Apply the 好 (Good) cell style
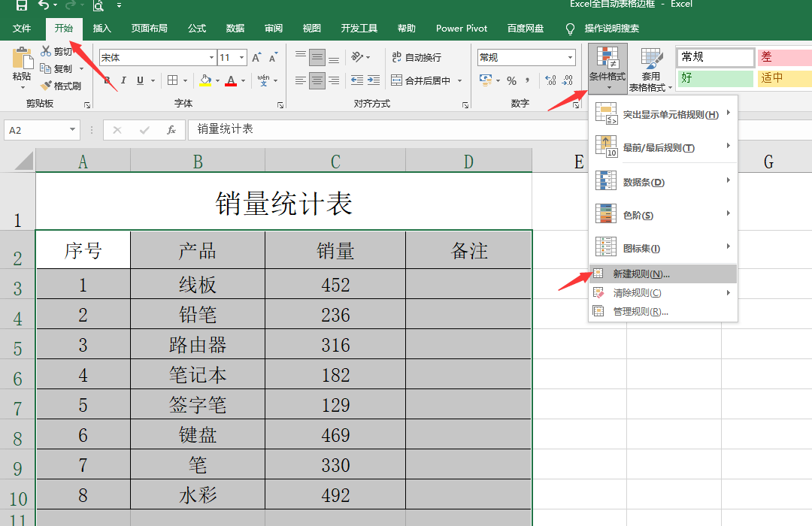 [715, 78]
